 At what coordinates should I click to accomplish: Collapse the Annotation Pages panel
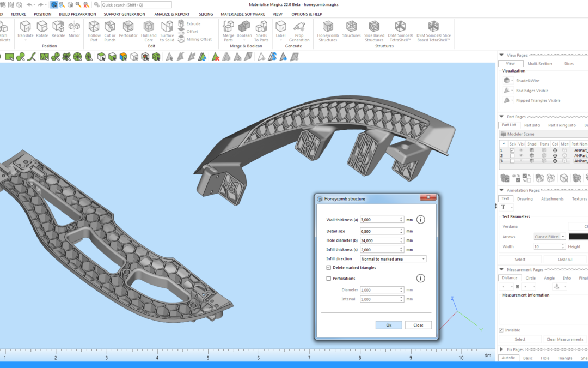coord(501,190)
